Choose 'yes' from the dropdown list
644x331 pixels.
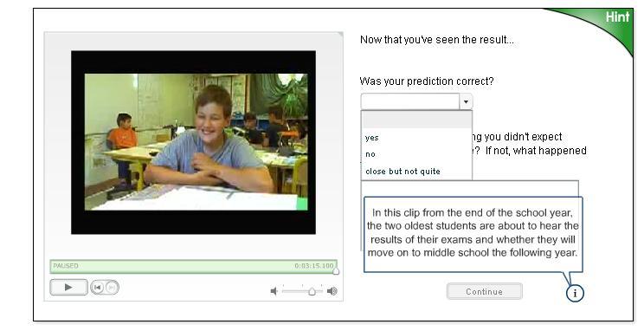coord(416,138)
